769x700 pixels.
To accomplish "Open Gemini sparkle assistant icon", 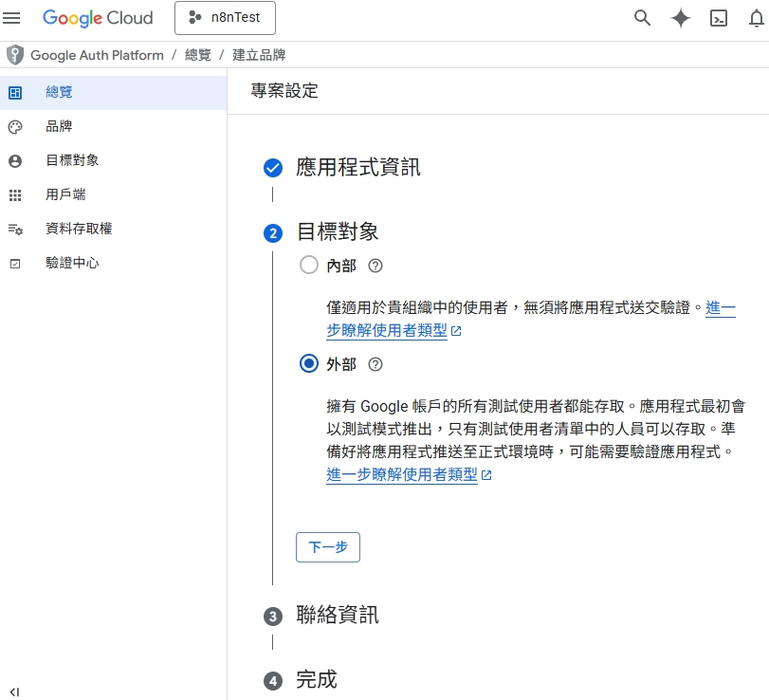I will tap(680, 18).
